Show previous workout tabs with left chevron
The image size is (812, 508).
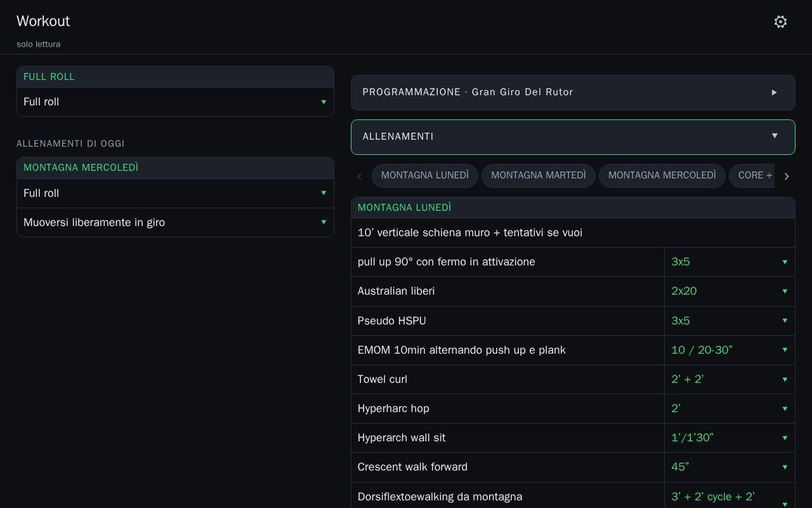360,177
